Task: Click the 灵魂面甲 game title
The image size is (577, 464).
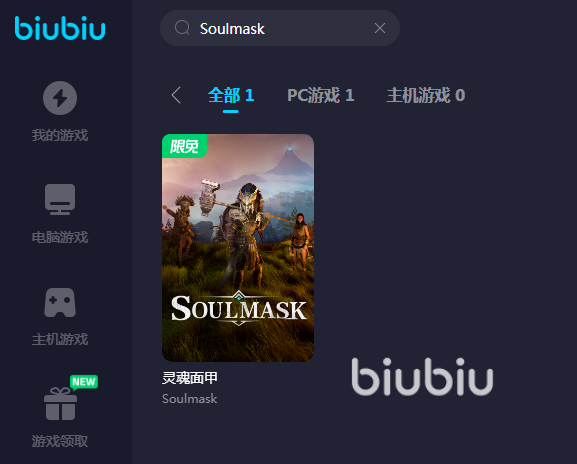Action: coord(190,378)
